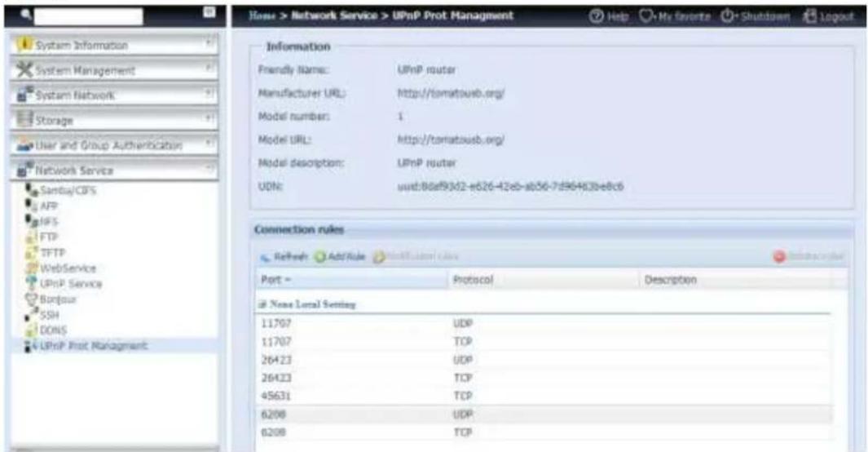This screenshot has width=868, height=452.
Task: Click the System Management tools icon
Action: [x=24, y=70]
